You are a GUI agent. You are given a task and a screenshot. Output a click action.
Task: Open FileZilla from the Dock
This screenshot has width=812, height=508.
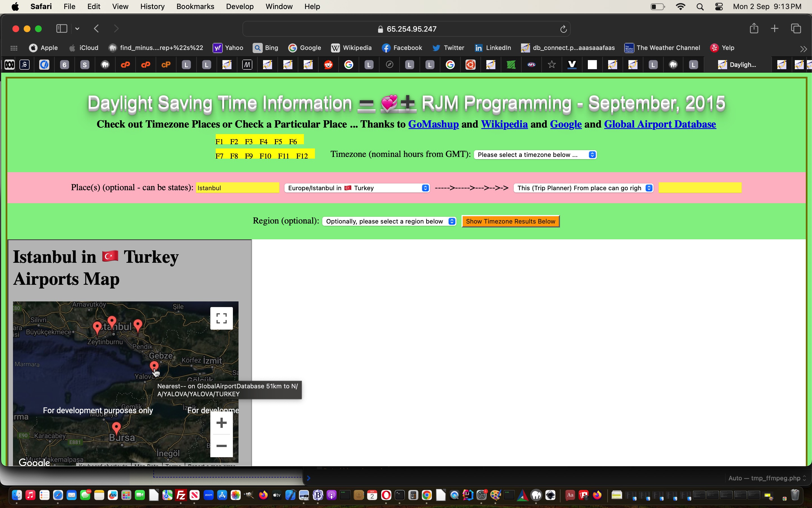[181, 495]
